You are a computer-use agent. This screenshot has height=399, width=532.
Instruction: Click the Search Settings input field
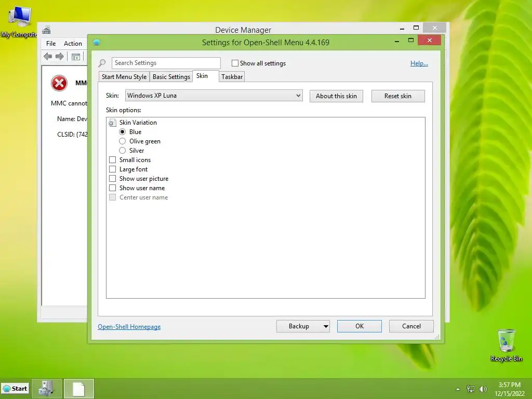166,63
